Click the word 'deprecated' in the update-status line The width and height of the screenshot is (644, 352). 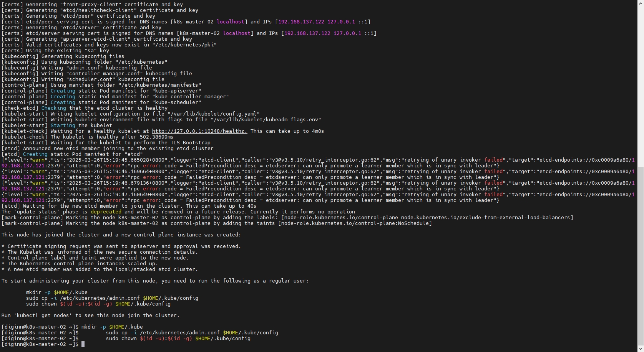tap(106, 212)
